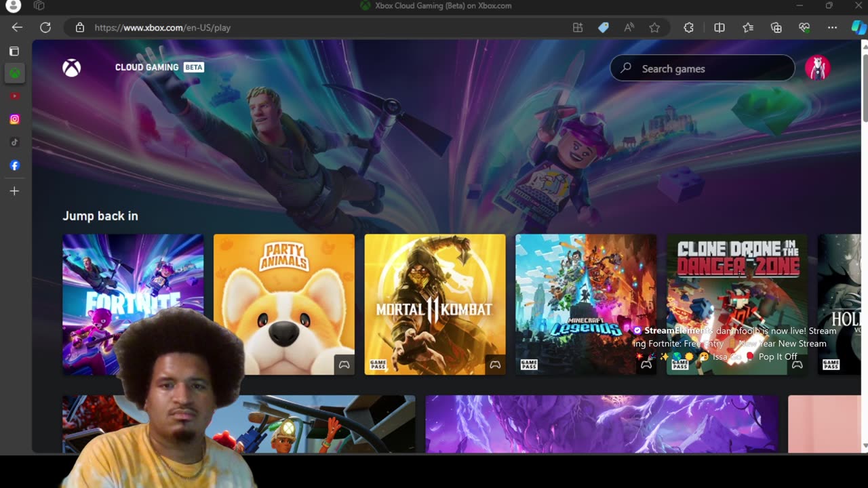
Task: Click the Jump back in heading
Action: tap(100, 216)
